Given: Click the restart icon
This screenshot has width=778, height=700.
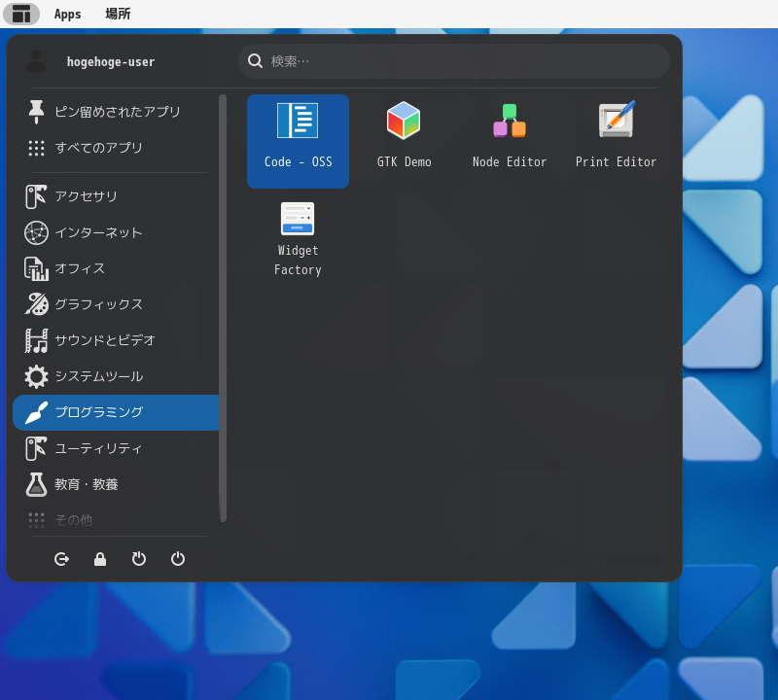Looking at the screenshot, I should (139, 559).
